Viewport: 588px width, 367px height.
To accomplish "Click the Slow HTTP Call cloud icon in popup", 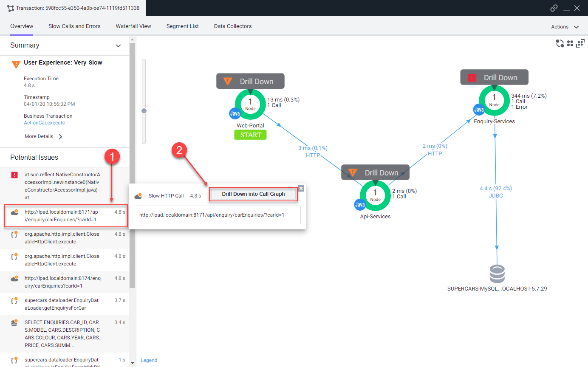I will (x=138, y=196).
